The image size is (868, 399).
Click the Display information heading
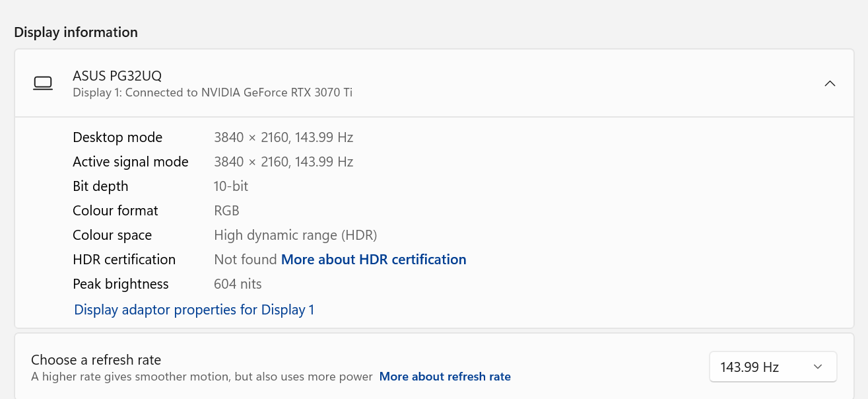click(x=76, y=32)
